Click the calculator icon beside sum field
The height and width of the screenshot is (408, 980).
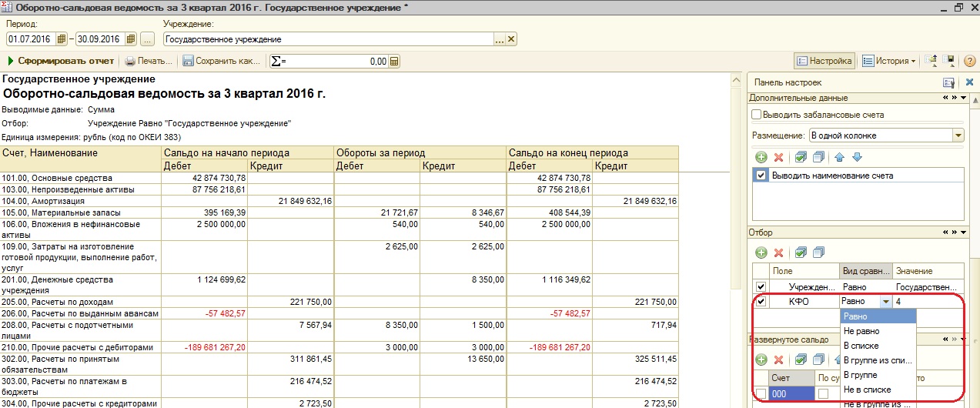pos(394,62)
